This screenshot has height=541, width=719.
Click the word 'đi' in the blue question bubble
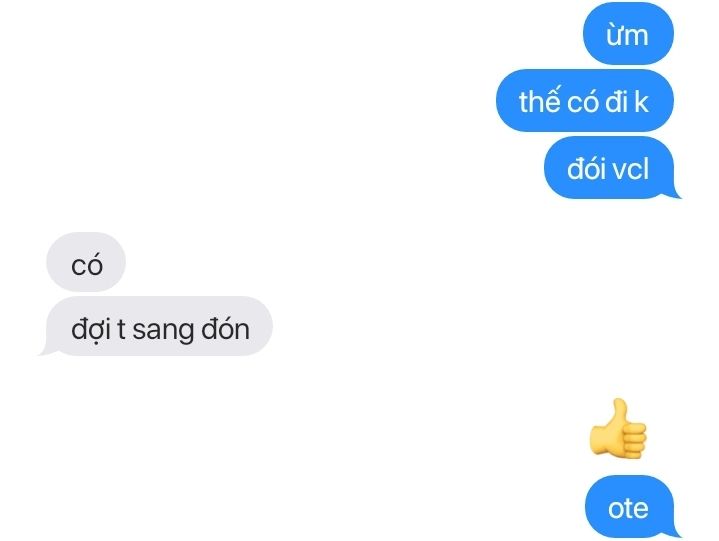(616, 101)
